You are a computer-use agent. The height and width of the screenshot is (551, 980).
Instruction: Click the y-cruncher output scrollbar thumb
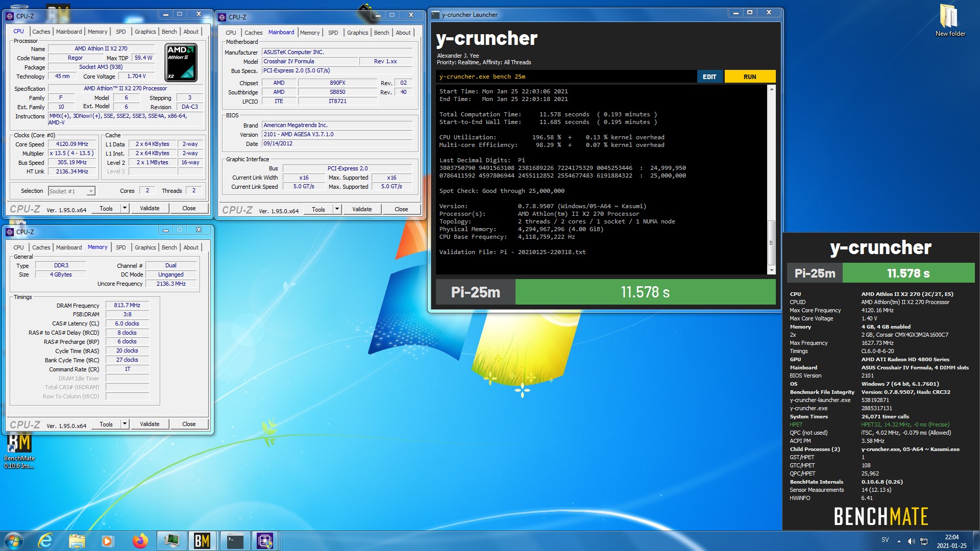tap(771, 243)
